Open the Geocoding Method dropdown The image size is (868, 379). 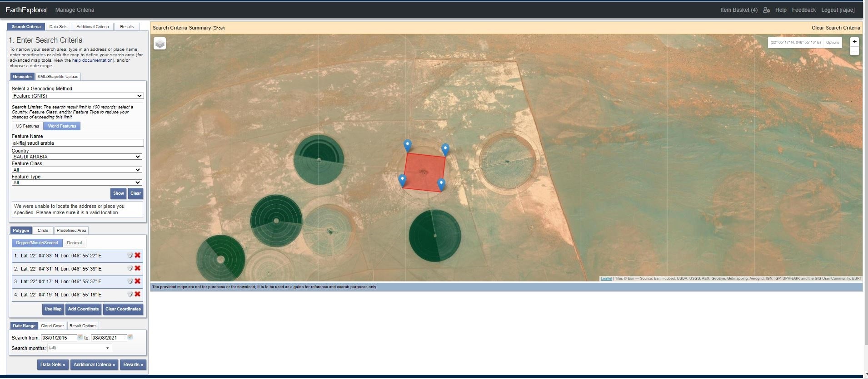pos(77,96)
